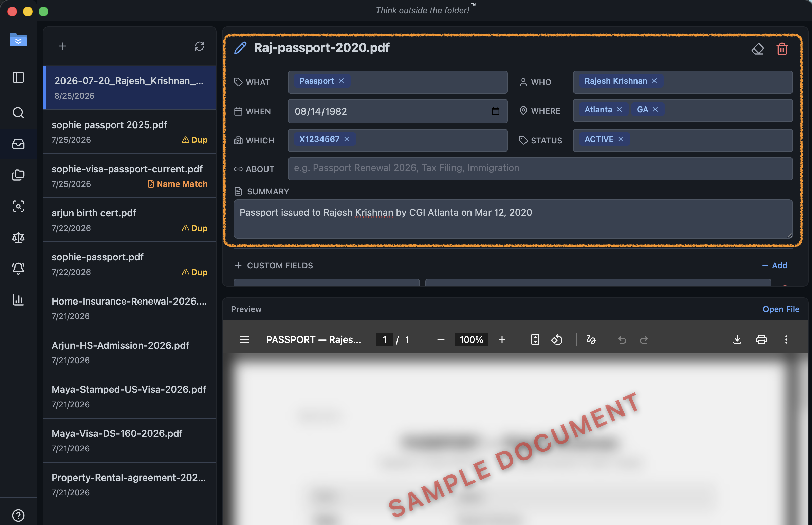The width and height of the screenshot is (812, 525).
Task: Open the reminders bell in the sidebar
Action: (x=18, y=268)
